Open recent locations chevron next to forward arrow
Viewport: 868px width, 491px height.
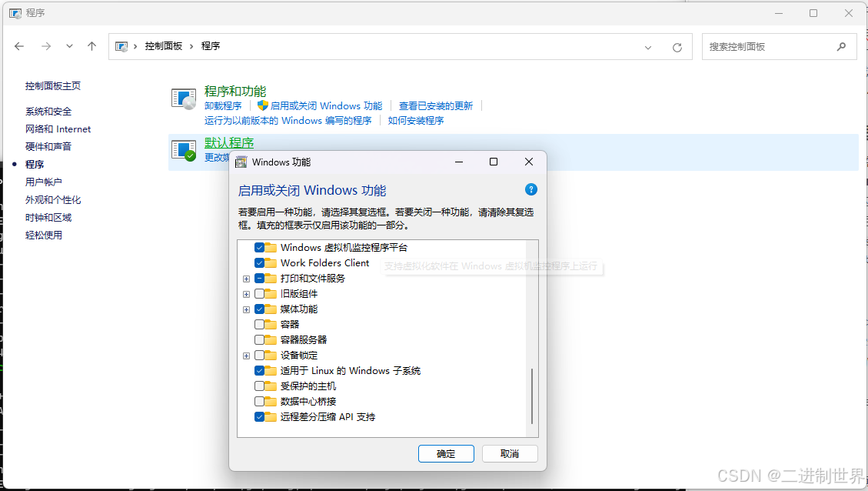pos(69,46)
